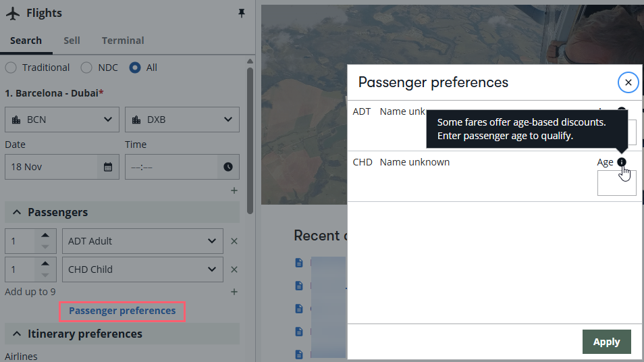
Task: Select the NDC radio button
Action: pos(86,68)
